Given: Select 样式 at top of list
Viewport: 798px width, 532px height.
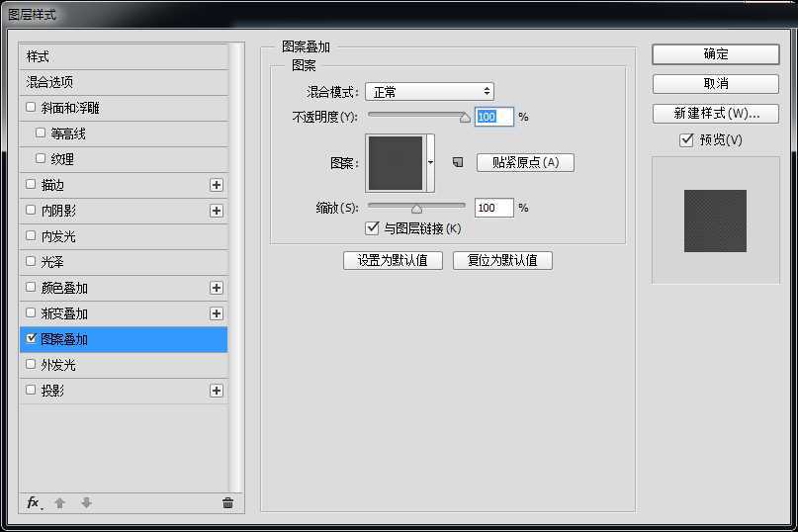Looking at the screenshot, I should click(x=38, y=56).
